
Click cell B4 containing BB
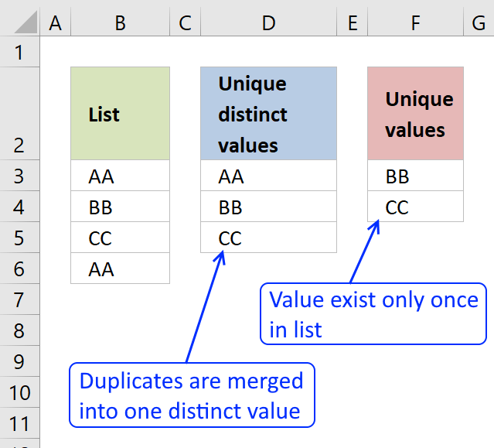tap(120, 207)
